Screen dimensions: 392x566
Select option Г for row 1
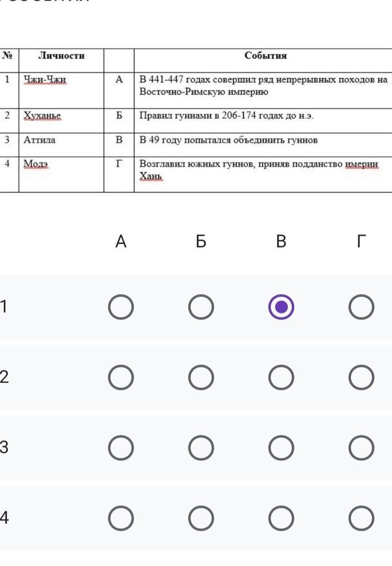[361, 307]
